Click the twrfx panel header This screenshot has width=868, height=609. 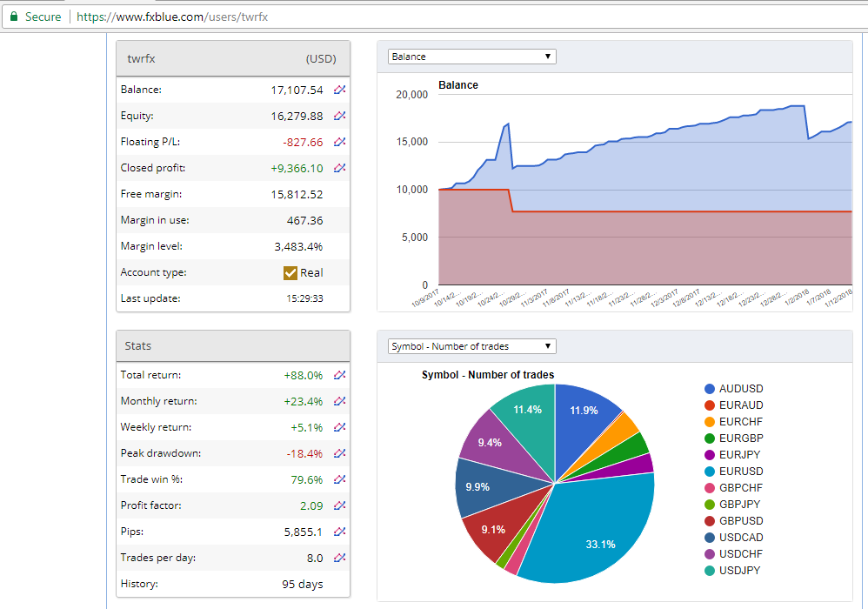(x=233, y=58)
